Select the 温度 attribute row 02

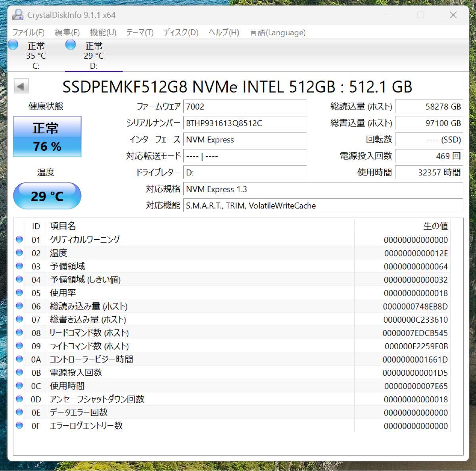tap(232, 253)
